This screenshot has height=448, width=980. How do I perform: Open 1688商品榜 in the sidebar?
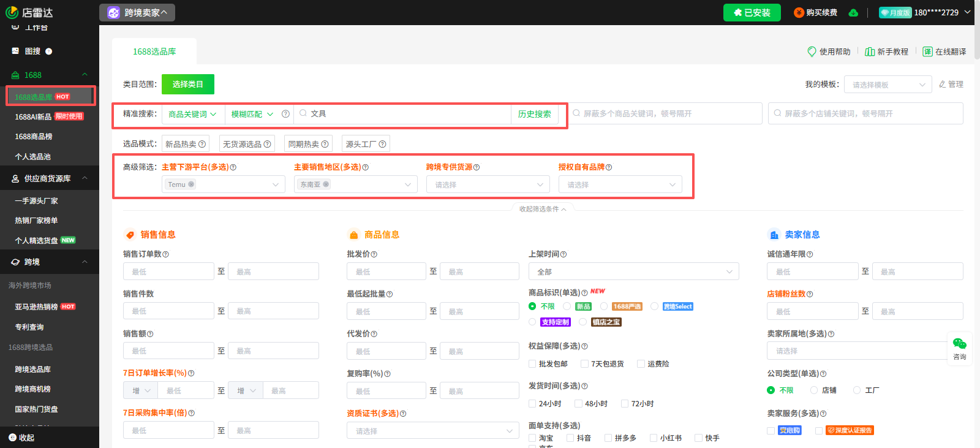click(34, 137)
